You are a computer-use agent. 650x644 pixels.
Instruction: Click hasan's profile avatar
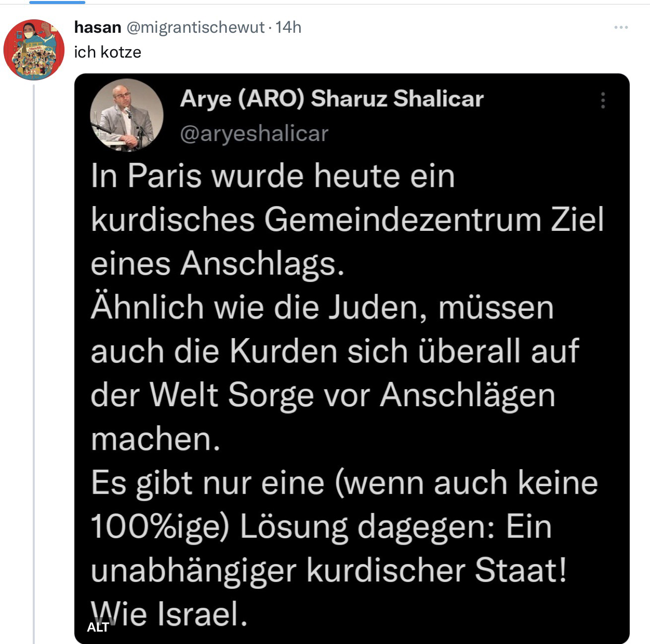click(x=34, y=50)
